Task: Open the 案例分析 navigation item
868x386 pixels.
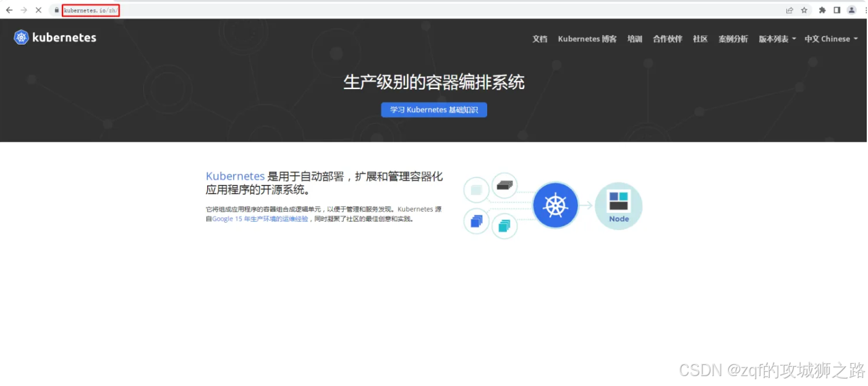Action: pos(733,39)
